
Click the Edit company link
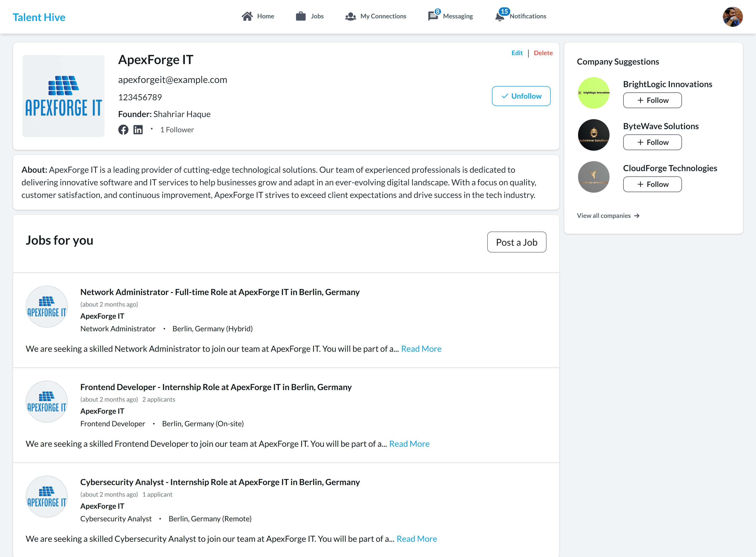click(x=517, y=53)
